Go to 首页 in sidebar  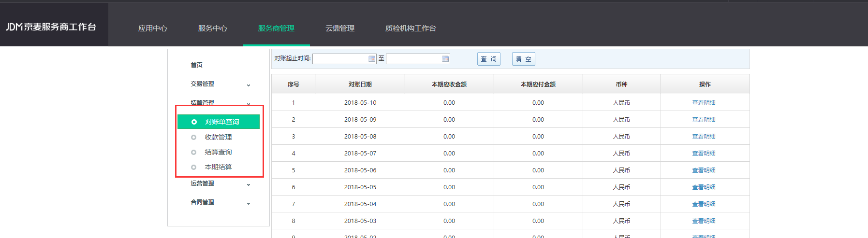click(x=197, y=65)
